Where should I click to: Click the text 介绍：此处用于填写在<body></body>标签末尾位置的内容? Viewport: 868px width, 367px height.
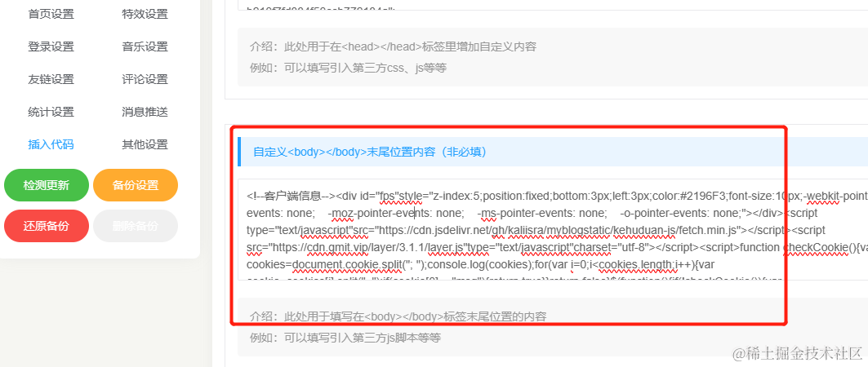pyautogui.click(x=398, y=316)
